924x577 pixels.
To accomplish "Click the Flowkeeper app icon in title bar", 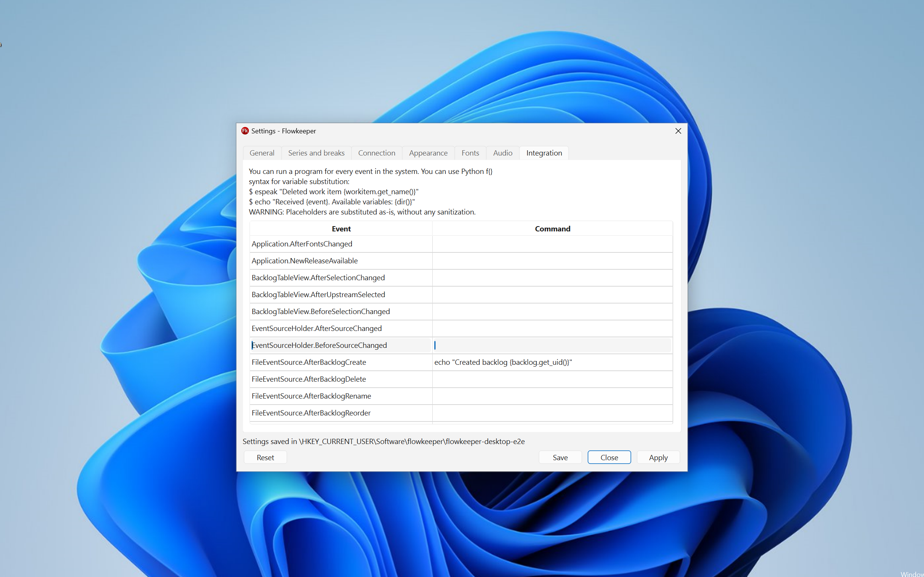I will [x=245, y=131].
